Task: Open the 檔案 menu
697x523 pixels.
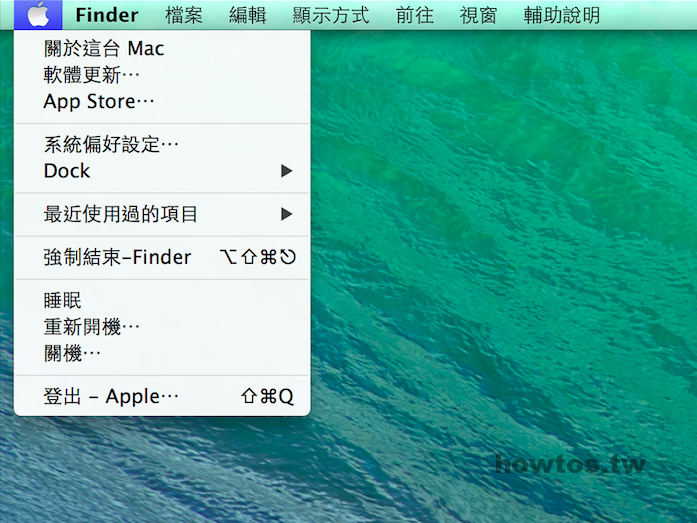Action: click(184, 15)
